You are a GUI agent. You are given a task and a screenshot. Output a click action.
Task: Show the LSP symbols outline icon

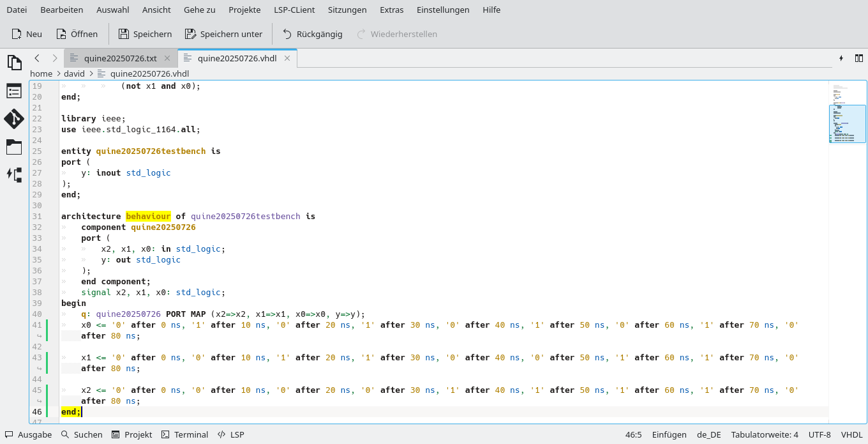click(14, 174)
